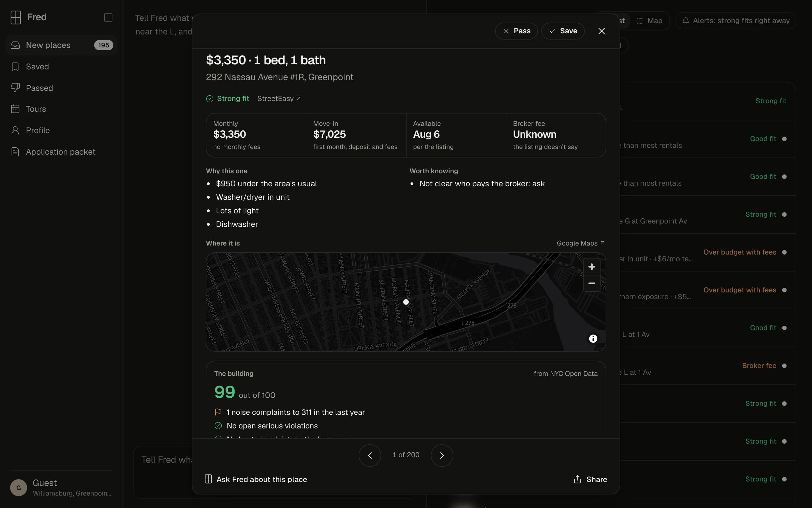Click 'from NYC Open Data' text
812x508 pixels.
coord(565,374)
